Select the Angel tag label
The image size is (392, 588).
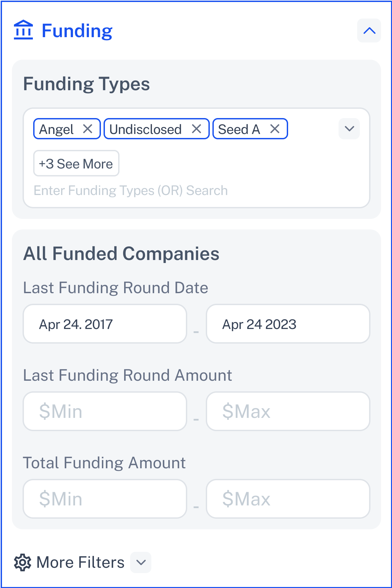click(56, 129)
